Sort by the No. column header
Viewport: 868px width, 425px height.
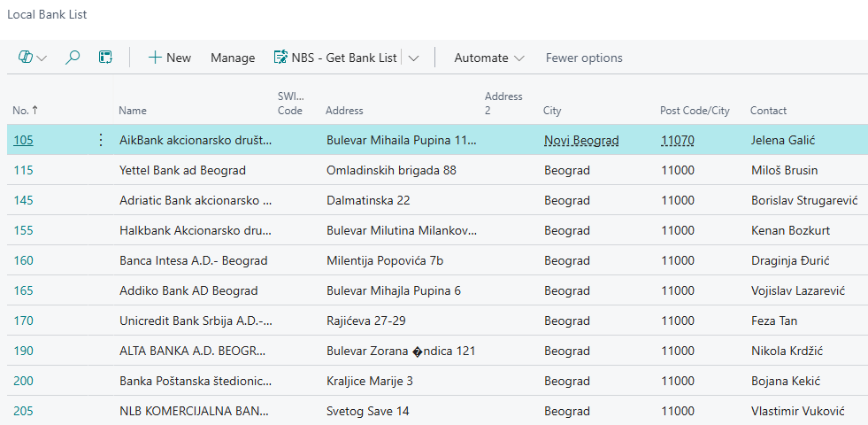(25, 111)
